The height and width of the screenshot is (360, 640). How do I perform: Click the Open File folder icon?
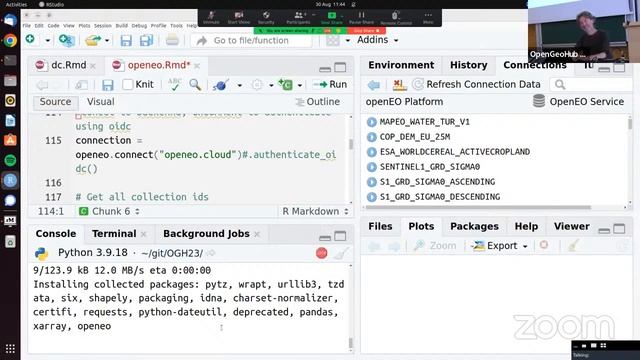pyautogui.click(x=93, y=40)
